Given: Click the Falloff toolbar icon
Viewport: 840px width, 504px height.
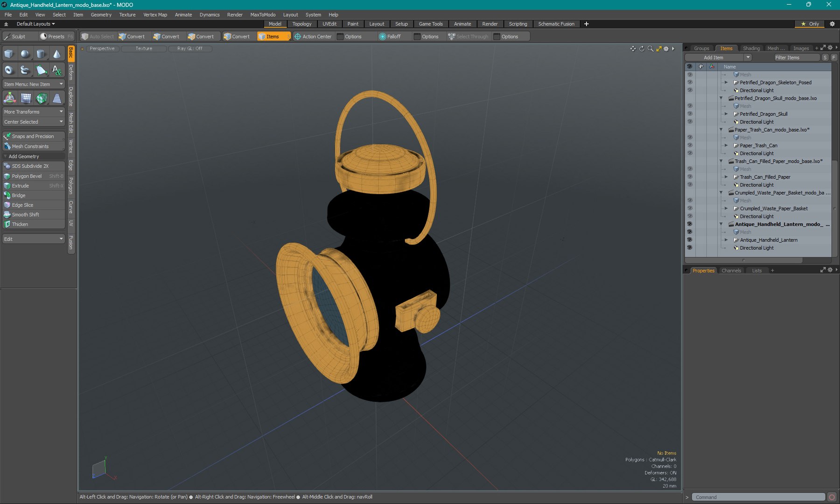Looking at the screenshot, I should coord(382,36).
